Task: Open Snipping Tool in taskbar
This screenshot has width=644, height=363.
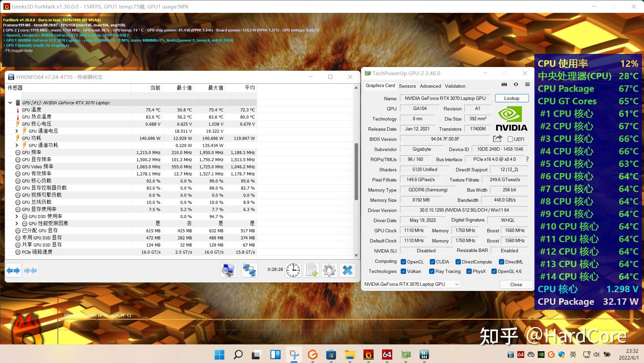Action: tap(294, 355)
